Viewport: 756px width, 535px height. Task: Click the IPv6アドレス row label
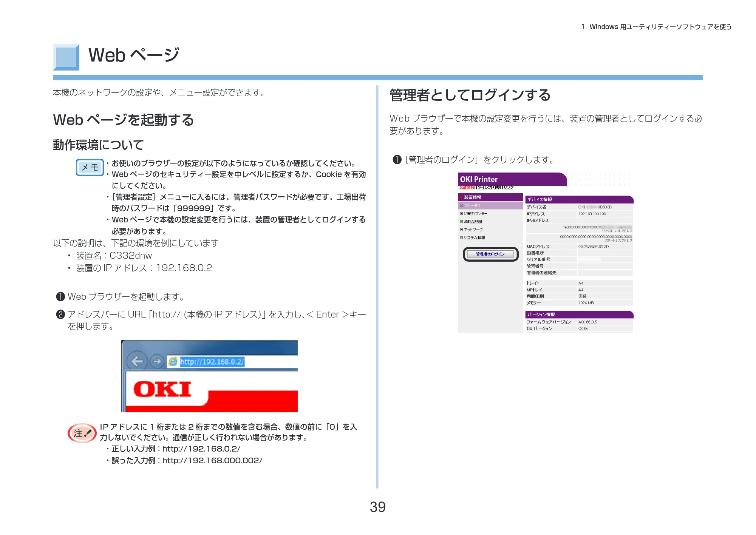538,220
